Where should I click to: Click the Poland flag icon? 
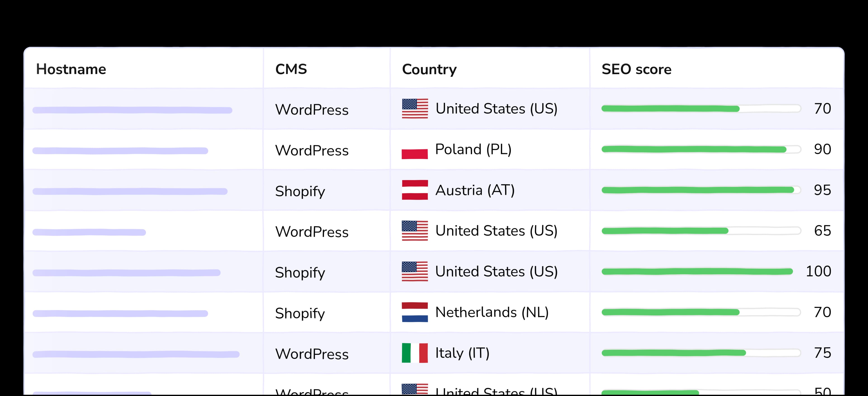[414, 150]
